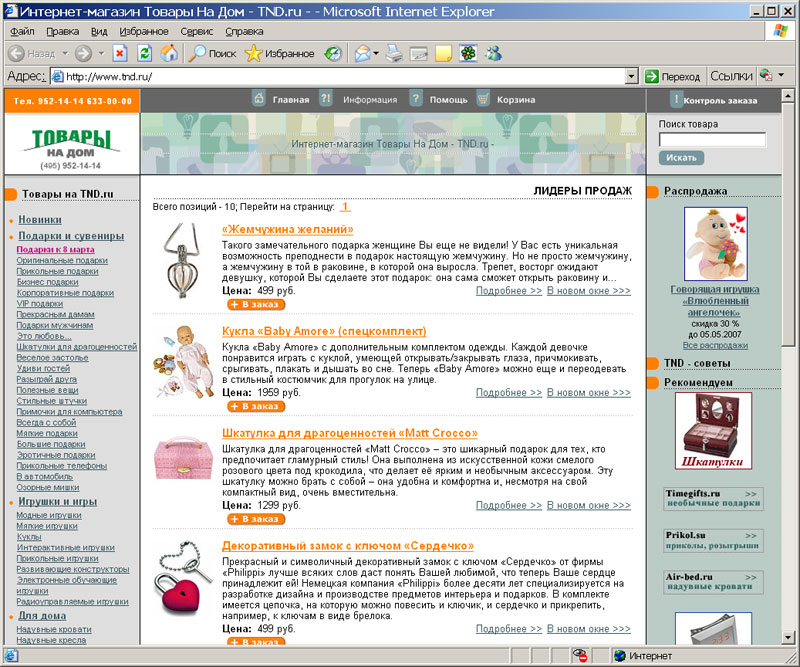Open the Forward button history dropdown

101,53
